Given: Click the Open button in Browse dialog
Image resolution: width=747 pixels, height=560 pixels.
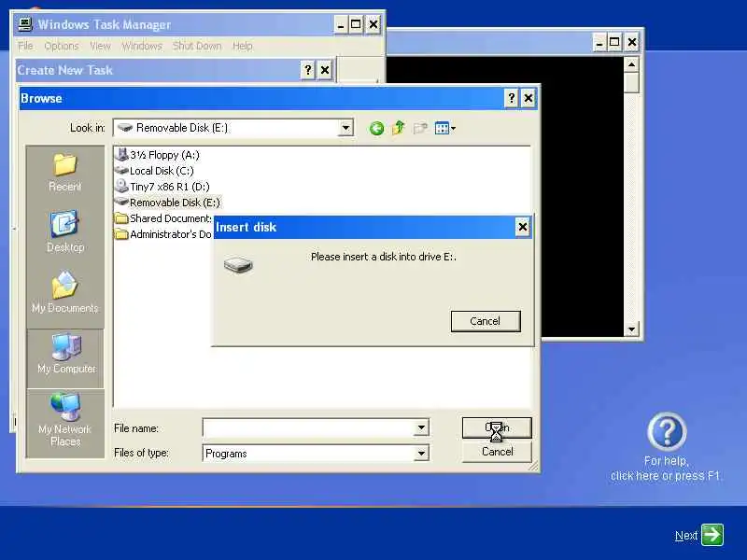Looking at the screenshot, I should [x=497, y=427].
